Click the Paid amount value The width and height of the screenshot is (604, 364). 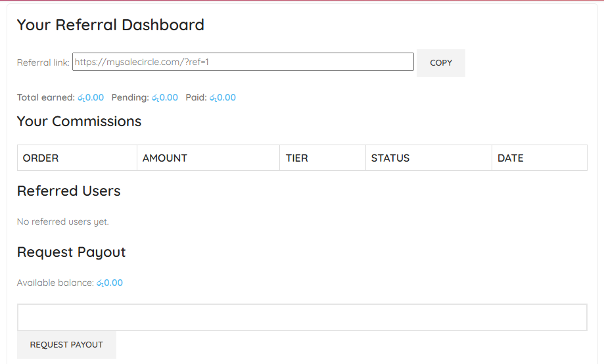coord(223,98)
